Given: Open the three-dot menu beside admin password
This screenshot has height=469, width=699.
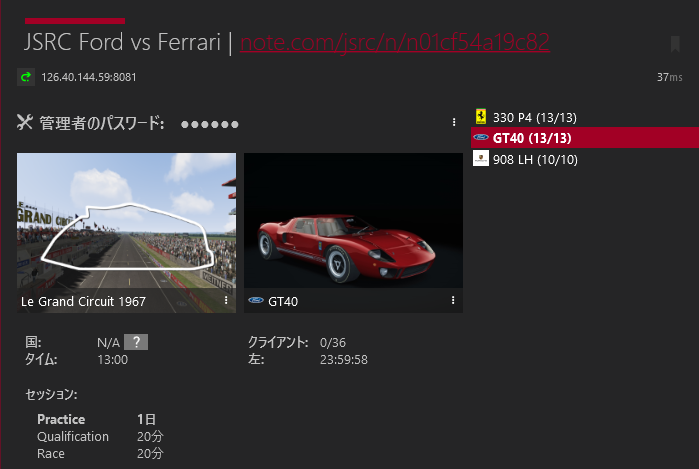Looking at the screenshot, I should pyautogui.click(x=454, y=122).
